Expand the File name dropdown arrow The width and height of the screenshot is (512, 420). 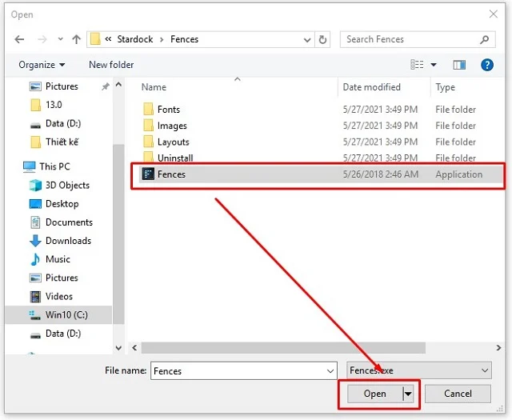coord(330,371)
